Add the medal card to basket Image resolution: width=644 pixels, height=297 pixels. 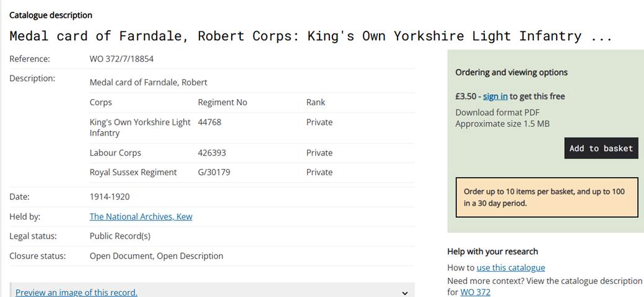tap(601, 148)
